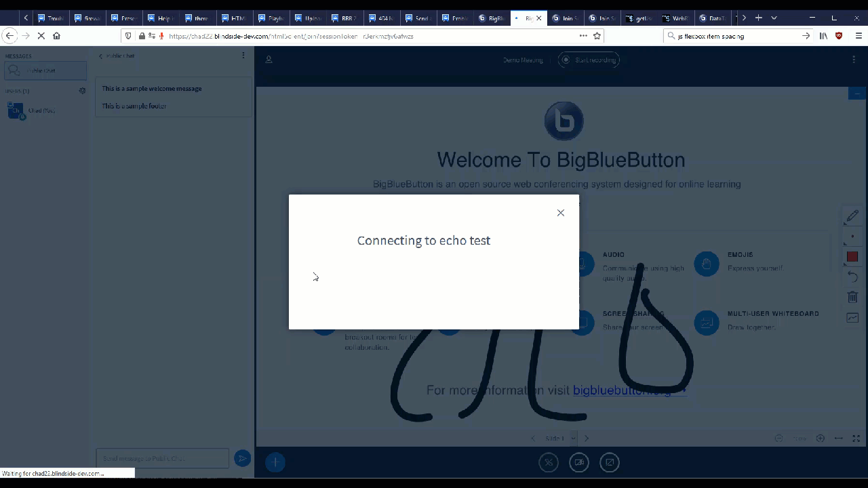Open the Firefox hamburger menu
868x488 pixels.
click(859, 36)
